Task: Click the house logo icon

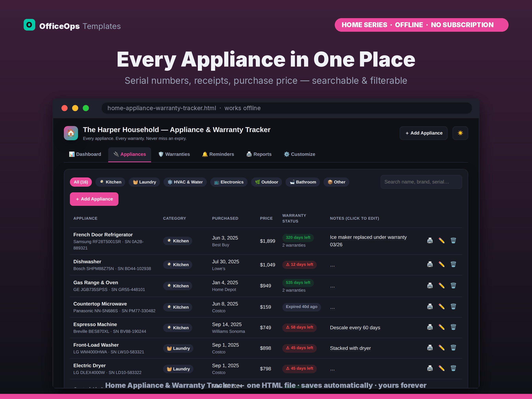Action: coord(71,133)
